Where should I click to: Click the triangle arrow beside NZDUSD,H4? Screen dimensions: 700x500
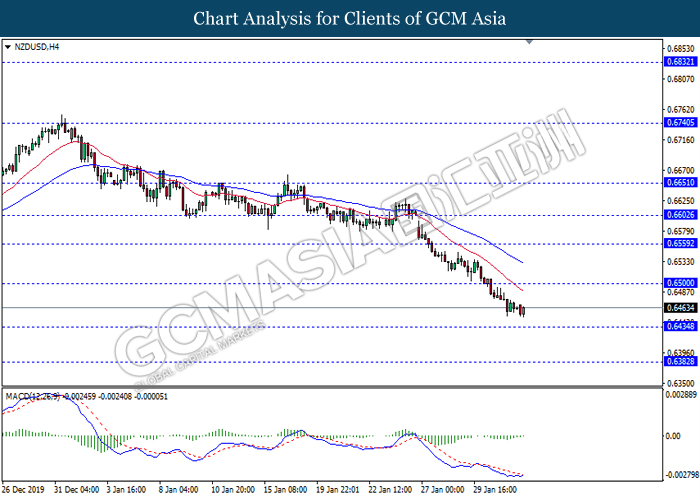[x=9, y=47]
